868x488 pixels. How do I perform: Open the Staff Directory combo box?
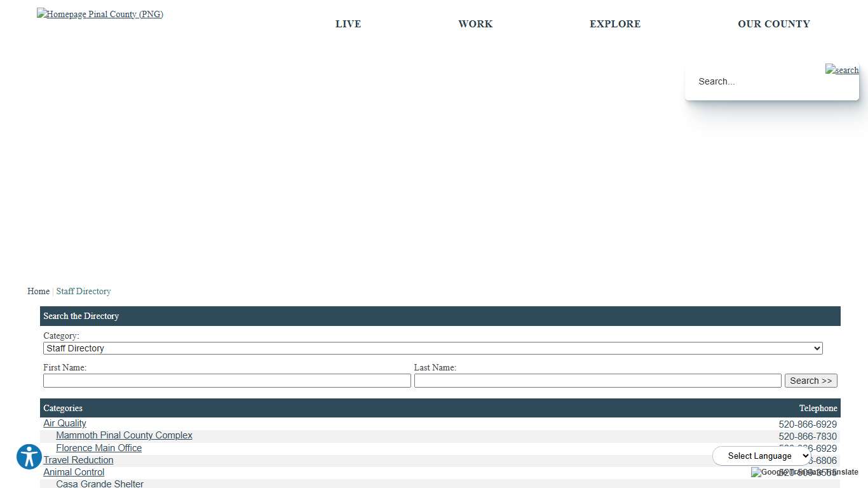(432, 348)
